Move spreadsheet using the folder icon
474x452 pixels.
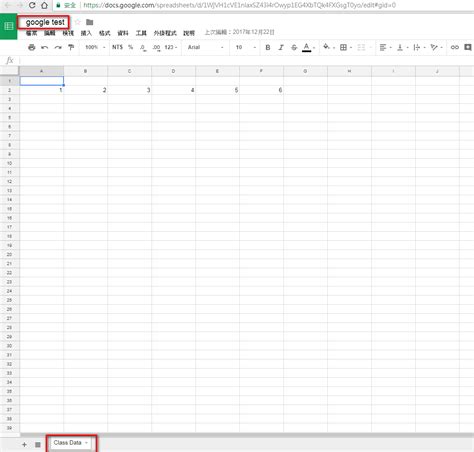coord(89,22)
